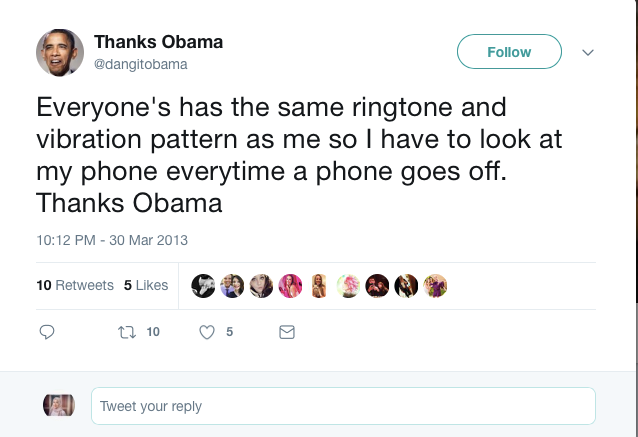Focus the Tweet your reply field
This screenshot has height=437, width=638.
point(342,406)
